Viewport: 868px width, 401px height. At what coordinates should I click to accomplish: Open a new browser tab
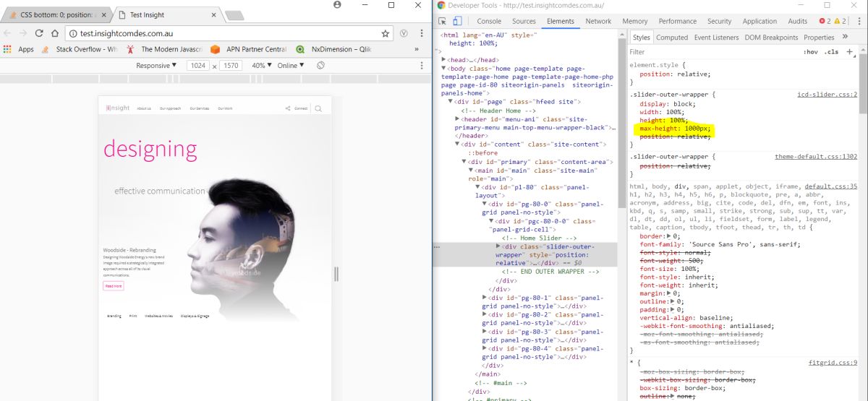[234, 14]
